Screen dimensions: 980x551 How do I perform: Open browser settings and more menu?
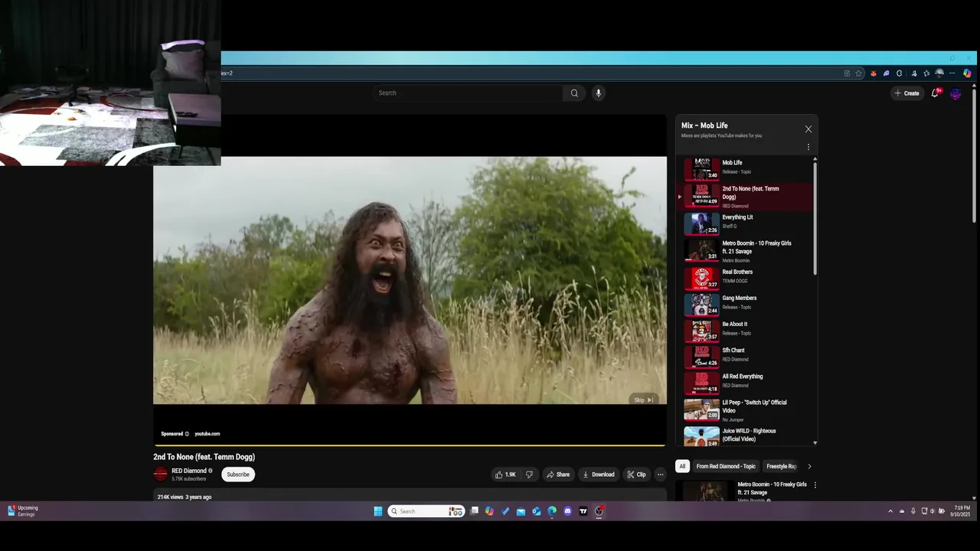(952, 73)
